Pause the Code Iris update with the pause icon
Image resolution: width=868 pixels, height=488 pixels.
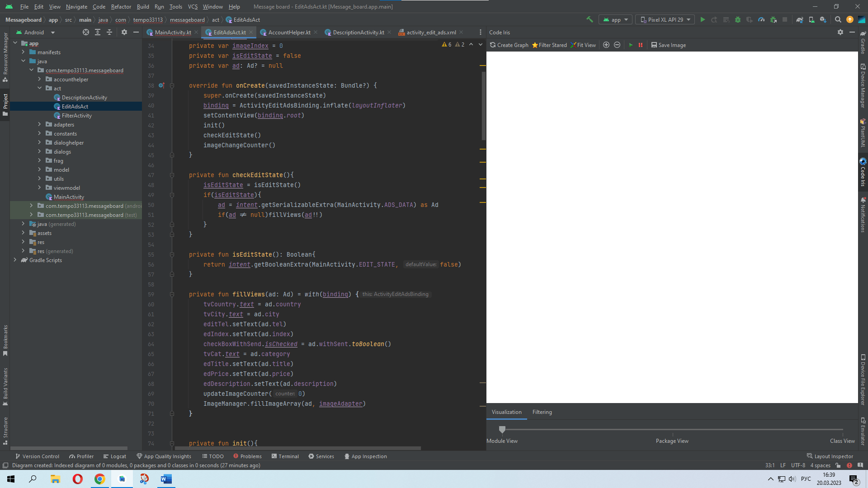click(641, 45)
